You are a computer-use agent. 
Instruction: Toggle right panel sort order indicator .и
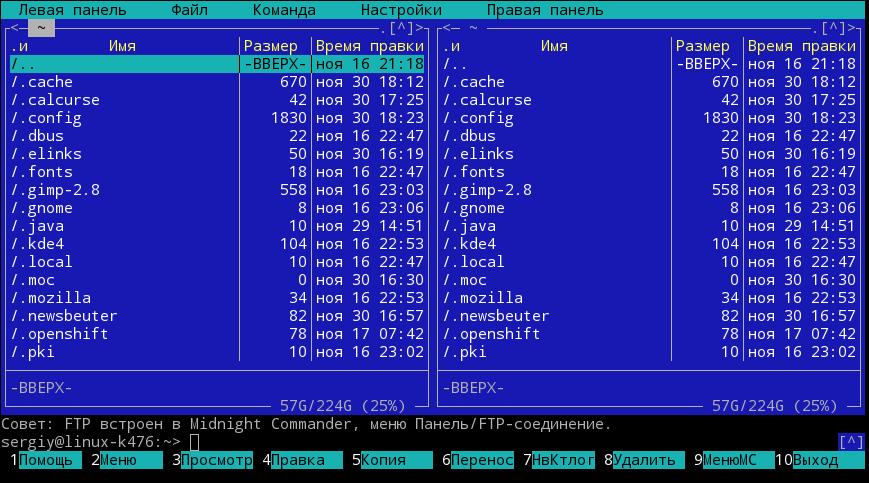(452, 46)
